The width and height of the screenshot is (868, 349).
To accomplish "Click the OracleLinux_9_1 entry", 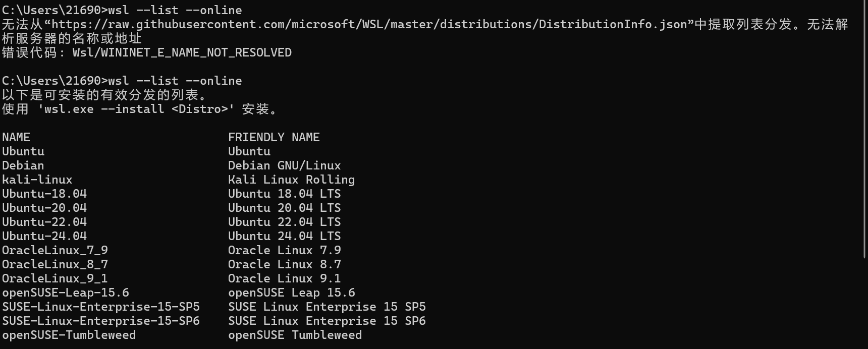I will tap(55, 278).
